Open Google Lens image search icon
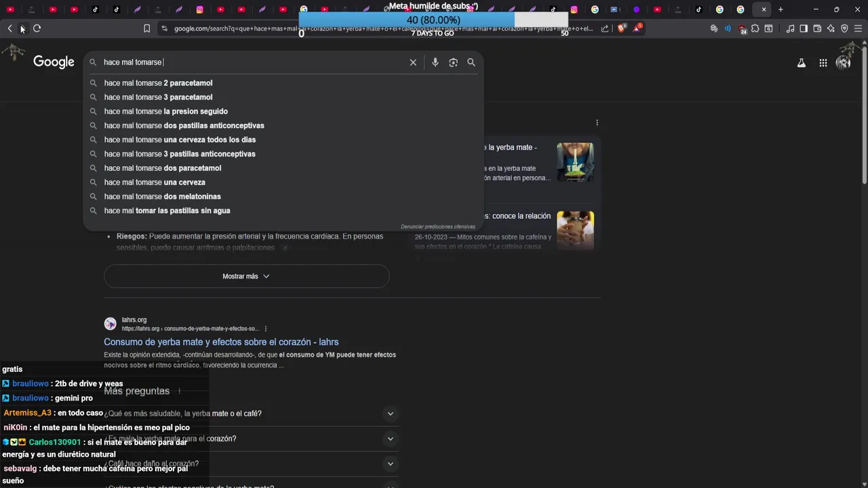 pyautogui.click(x=453, y=62)
